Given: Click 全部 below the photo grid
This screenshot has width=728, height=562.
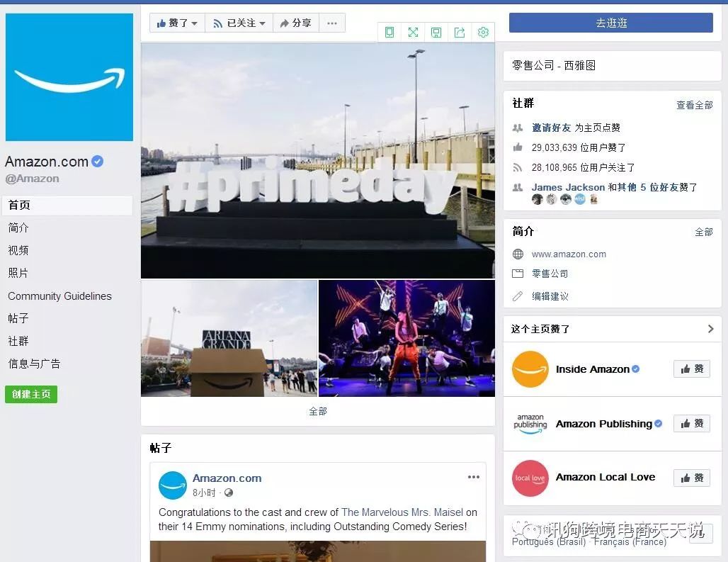Looking at the screenshot, I should click(x=318, y=411).
